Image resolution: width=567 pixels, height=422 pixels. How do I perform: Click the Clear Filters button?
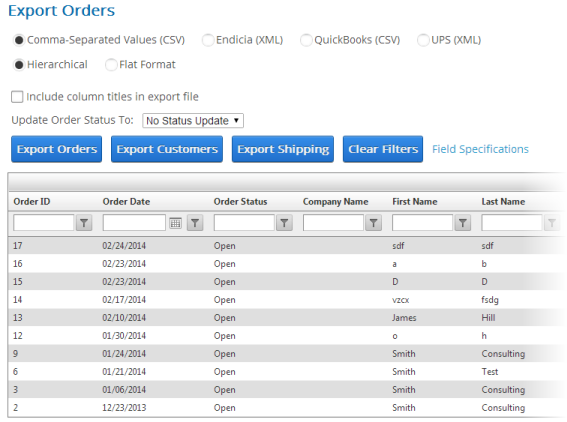coord(383,149)
